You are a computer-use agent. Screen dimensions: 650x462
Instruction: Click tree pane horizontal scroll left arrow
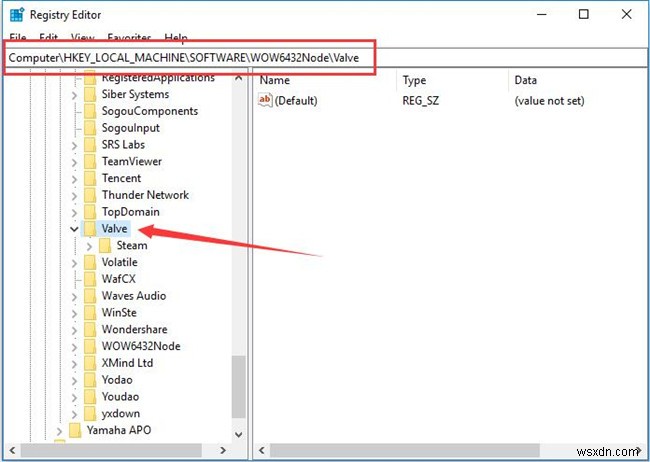pos(12,450)
